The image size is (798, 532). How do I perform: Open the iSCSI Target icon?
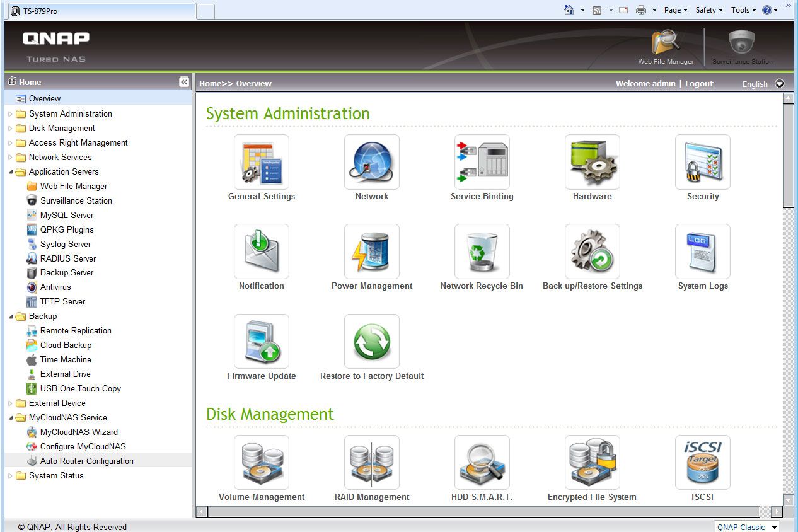[703, 463]
